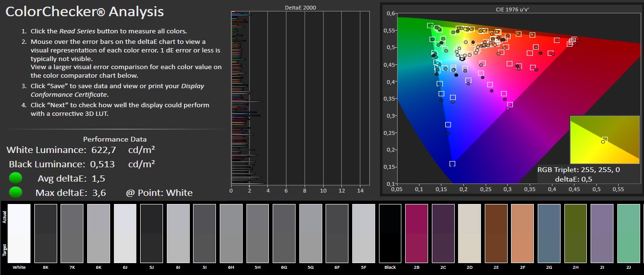Select the 2J teal green swatch
The height and width of the screenshot is (275, 644).
coord(628,234)
